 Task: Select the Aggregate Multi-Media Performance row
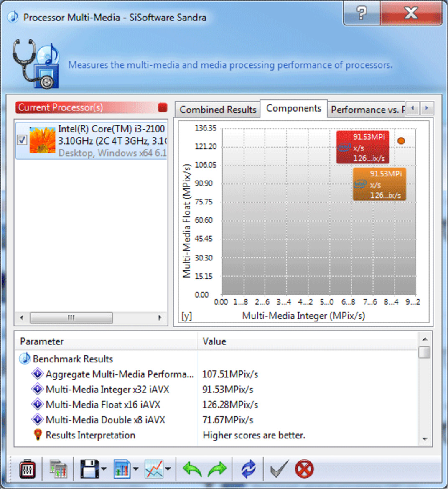pos(216,374)
